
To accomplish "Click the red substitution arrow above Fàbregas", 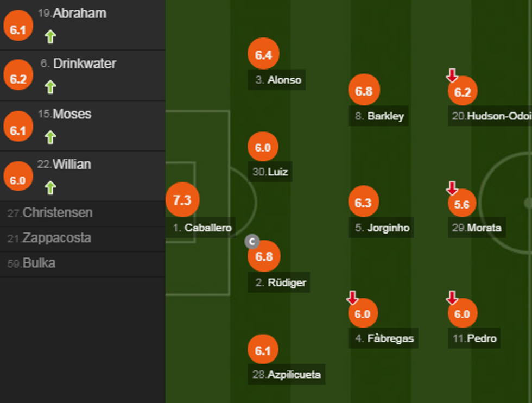I will (353, 297).
